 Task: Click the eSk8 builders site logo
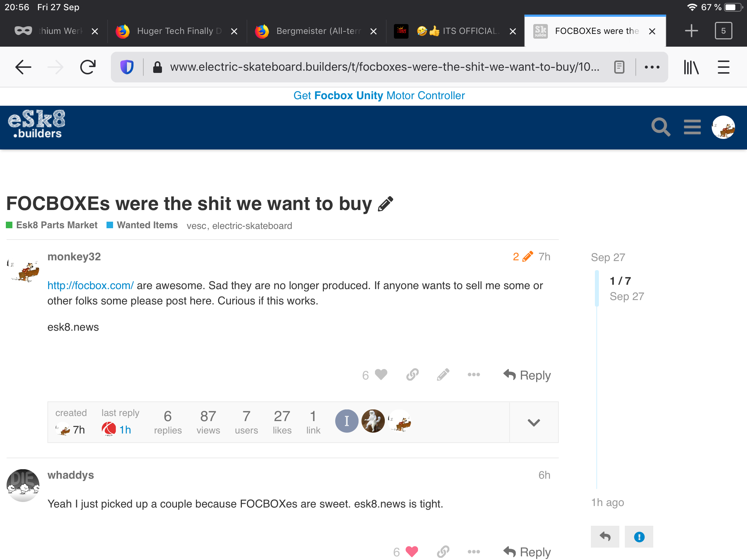(x=36, y=124)
